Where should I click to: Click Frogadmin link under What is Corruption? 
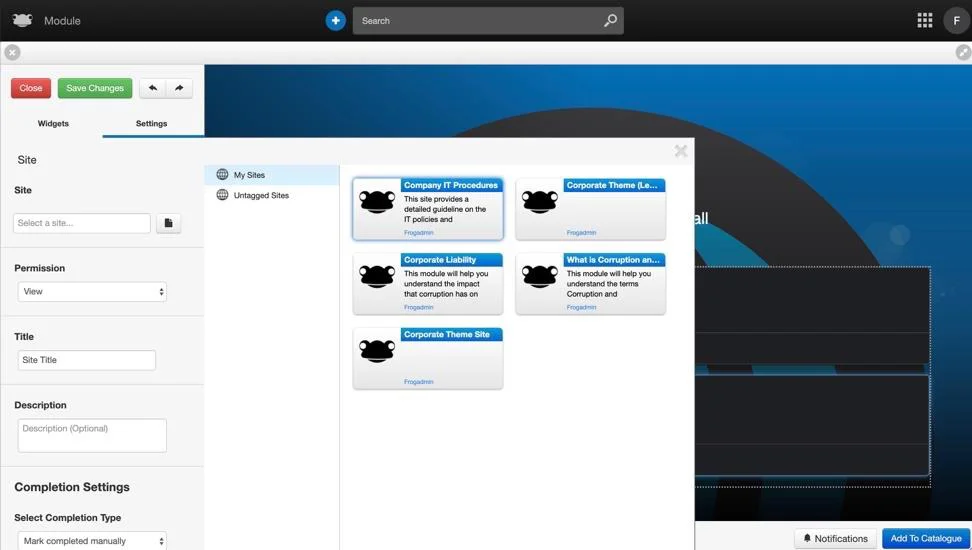click(581, 307)
